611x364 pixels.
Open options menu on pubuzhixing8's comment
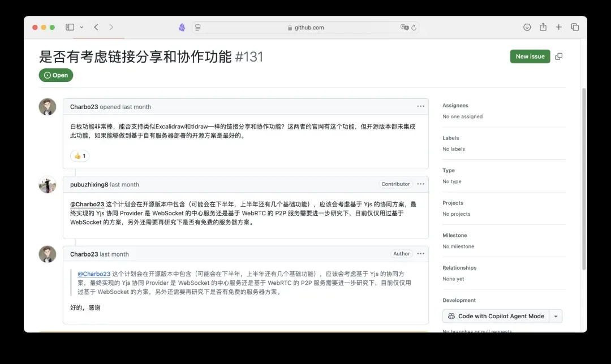(x=420, y=184)
